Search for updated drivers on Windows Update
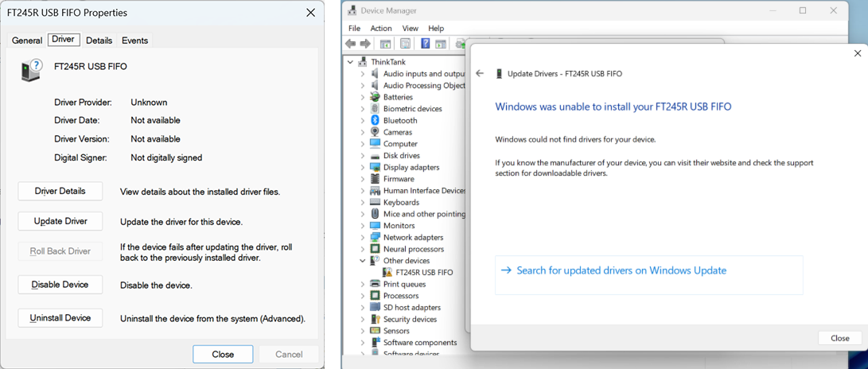 (x=648, y=275)
